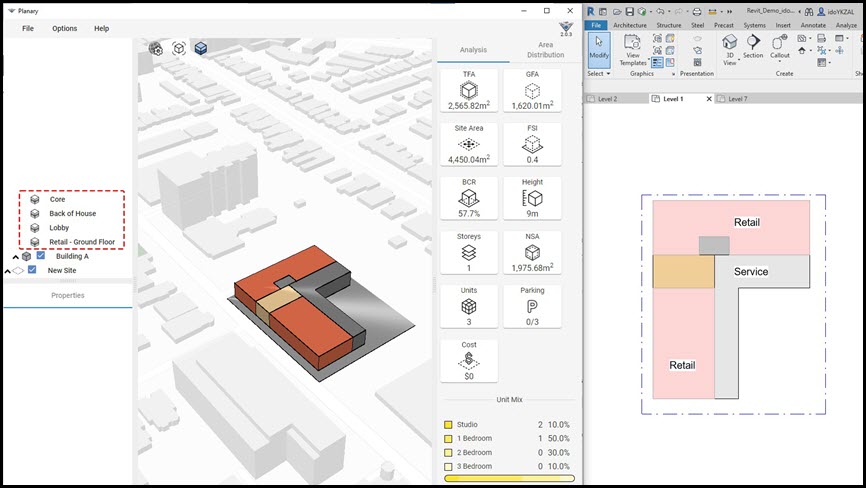866x488 pixels.
Task: Click the Cost dollar icon
Action: (x=469, y=360)
